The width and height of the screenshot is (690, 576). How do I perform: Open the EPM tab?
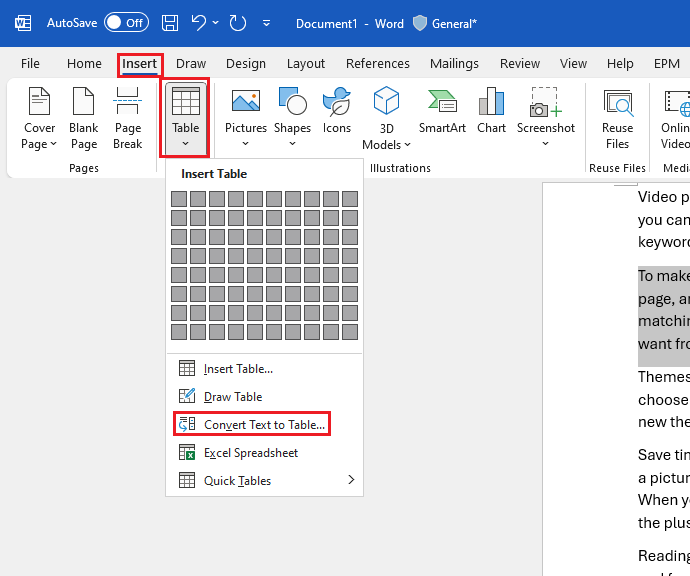(x=667, y=64)
